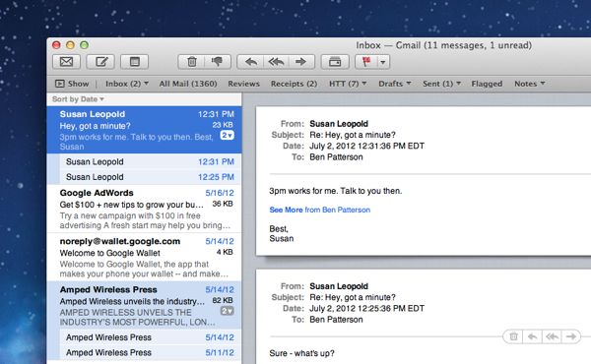Image resolution: width=591 pixels, height=364 pixels.
Task: Collapse Amped Wireless Press thread badge
Action: click(228, 311)
